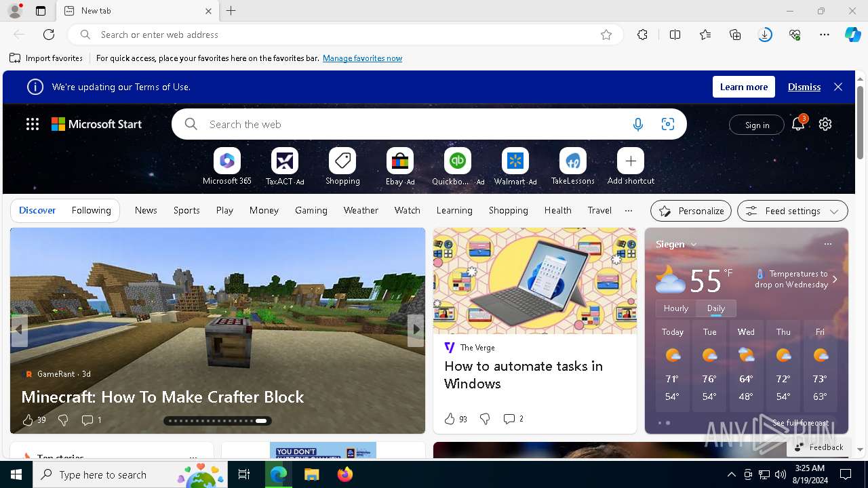The height and width of the screenshot is (488, 868).
Task: Select the Following feed tab
Action: coord(91,211)
